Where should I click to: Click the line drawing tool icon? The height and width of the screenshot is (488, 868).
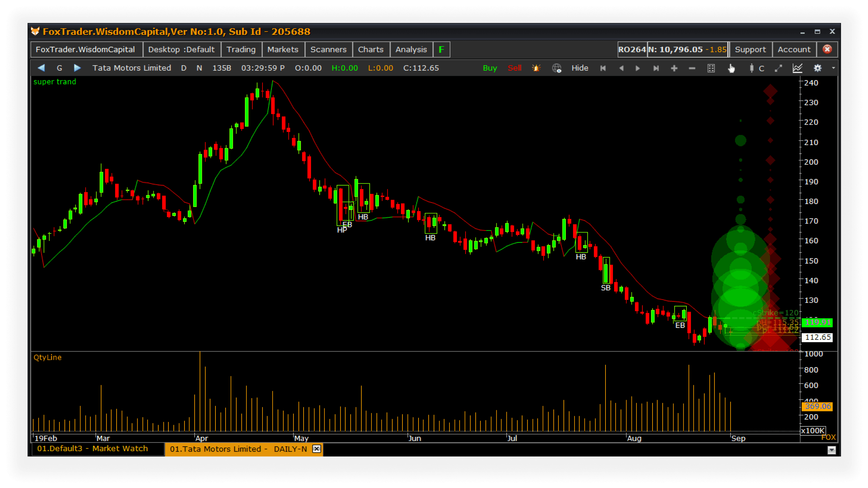(778, 68)
